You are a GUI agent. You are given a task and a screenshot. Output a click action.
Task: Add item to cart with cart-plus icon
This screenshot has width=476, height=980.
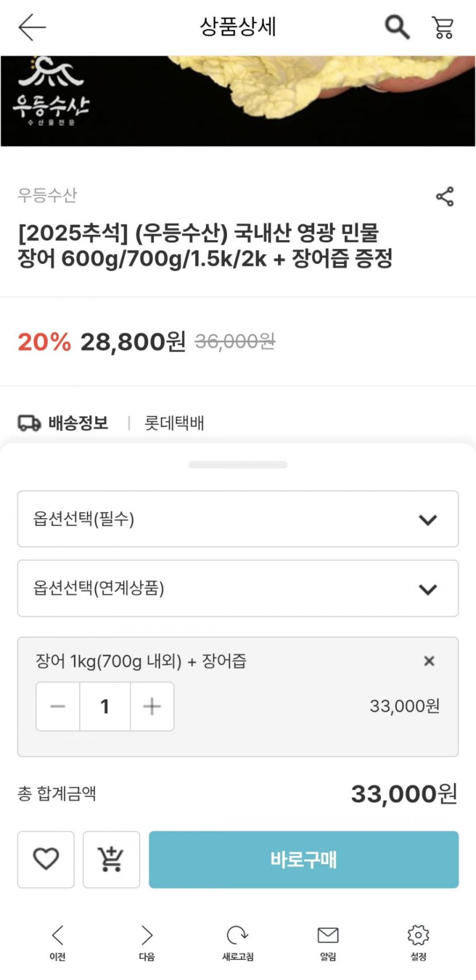pos(111,859)
